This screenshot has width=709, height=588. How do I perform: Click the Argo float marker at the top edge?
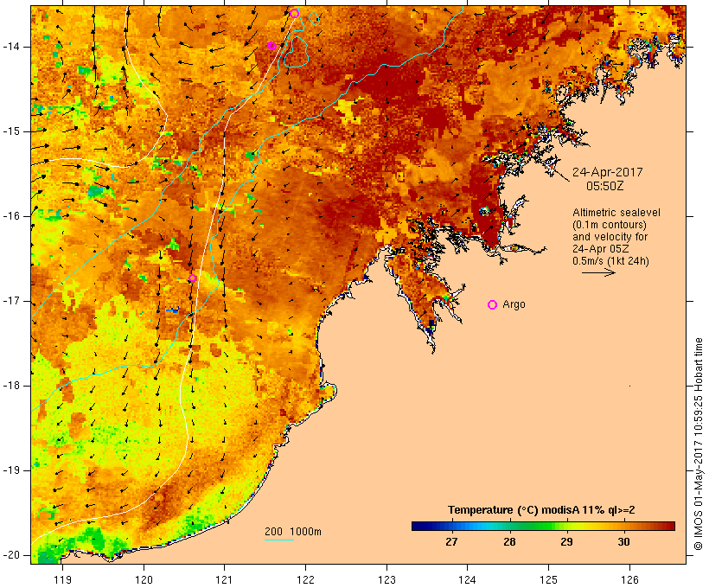pos(294,13)
